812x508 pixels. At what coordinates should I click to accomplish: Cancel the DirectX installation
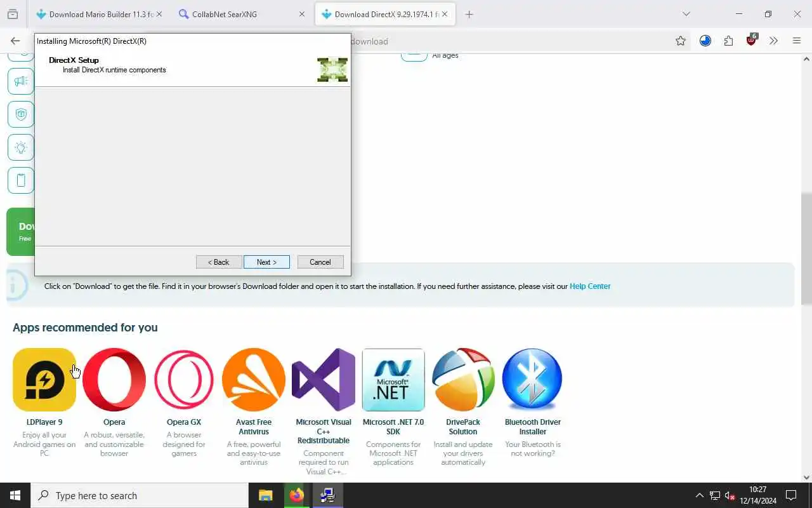pos(320,262)
